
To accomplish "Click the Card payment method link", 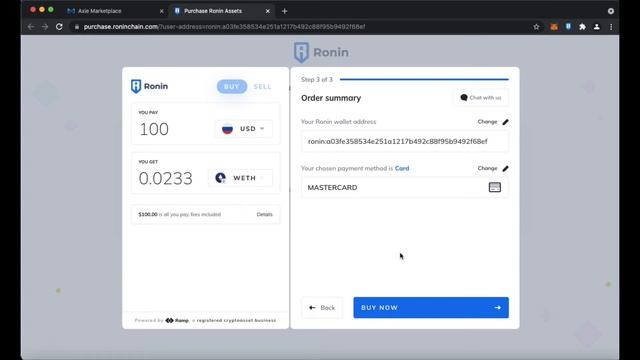I will click(402, 168).
